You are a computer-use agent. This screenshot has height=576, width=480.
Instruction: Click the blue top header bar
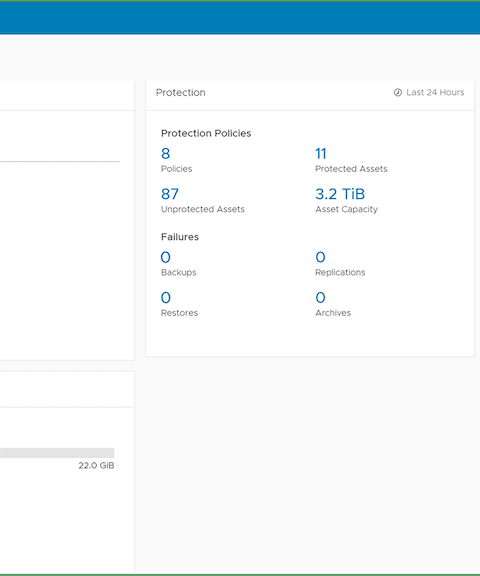(x=240, y=17)
